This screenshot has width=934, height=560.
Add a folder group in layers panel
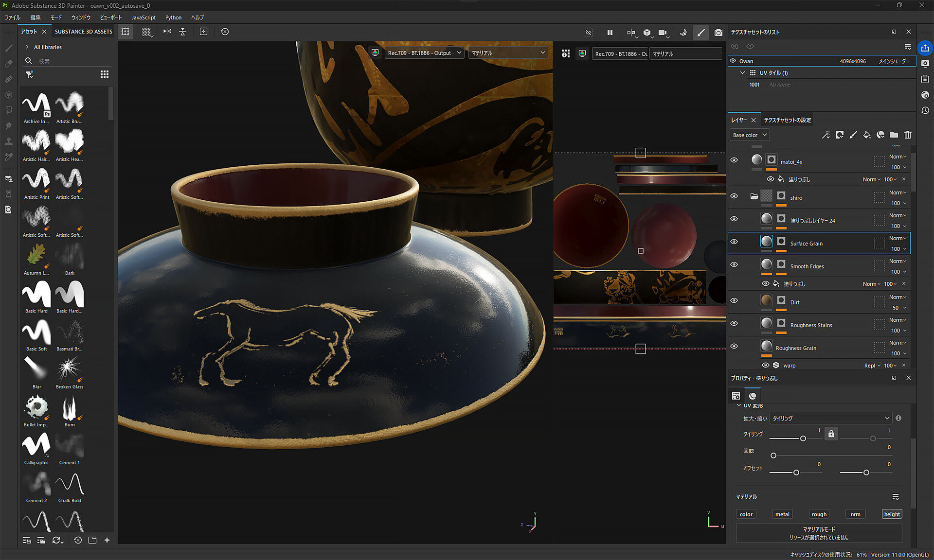click(894, 135)
